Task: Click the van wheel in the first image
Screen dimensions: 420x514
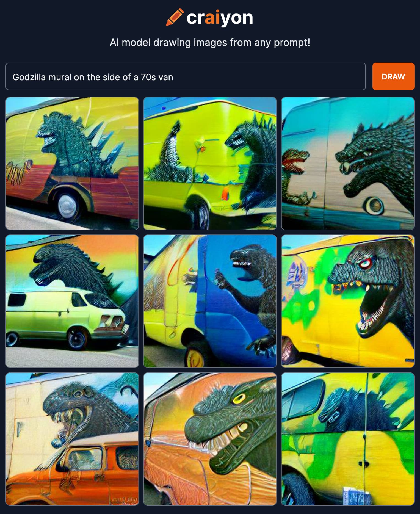Action: 67,205
